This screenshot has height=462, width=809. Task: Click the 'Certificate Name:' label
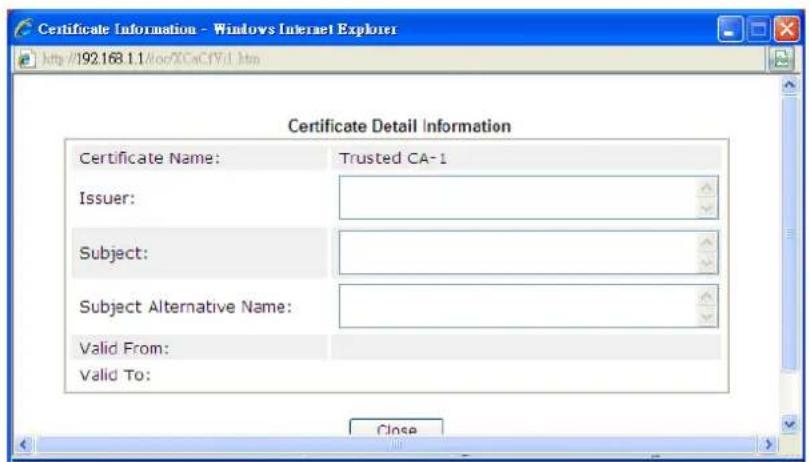point(150,158)
